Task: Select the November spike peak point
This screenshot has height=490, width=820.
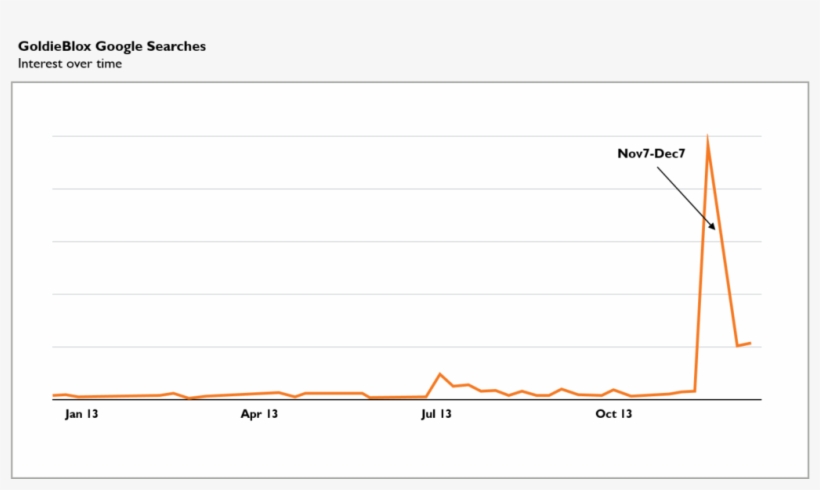Action: tap(708, 138)
